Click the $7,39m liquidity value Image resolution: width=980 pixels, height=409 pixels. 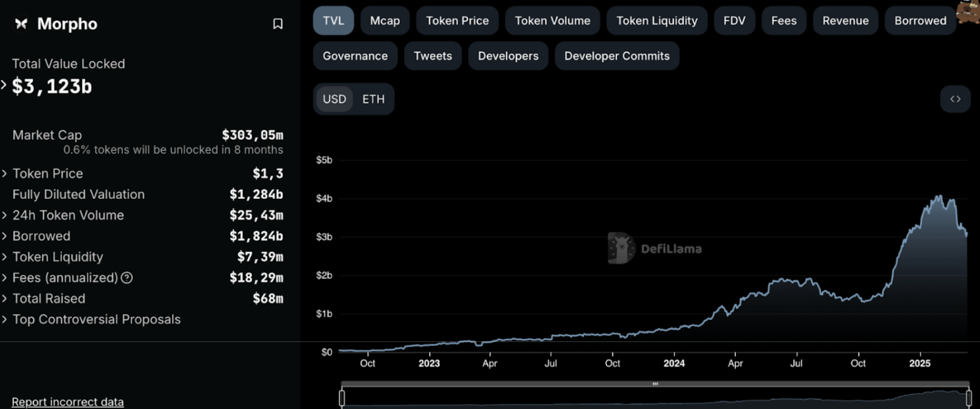[x=260, y=256]
